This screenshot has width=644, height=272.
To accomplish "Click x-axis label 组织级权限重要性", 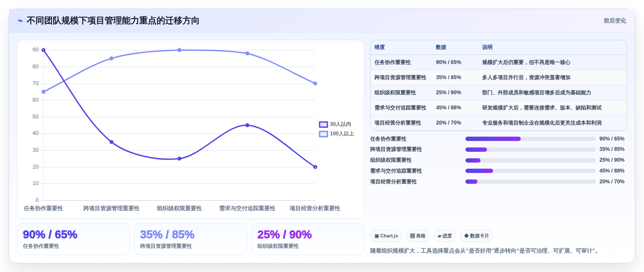I will tap(179, 208).
